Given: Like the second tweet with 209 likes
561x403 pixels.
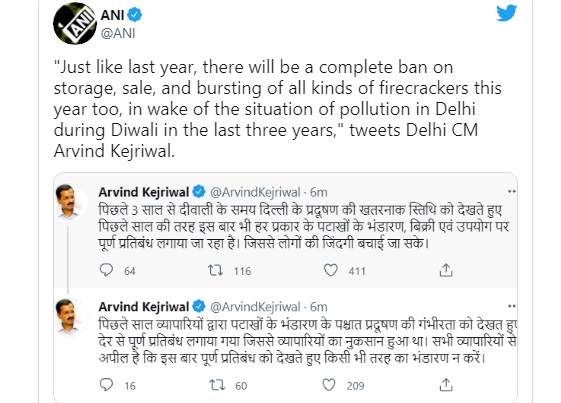Looking at the screenshot, I should coord(329,385).
